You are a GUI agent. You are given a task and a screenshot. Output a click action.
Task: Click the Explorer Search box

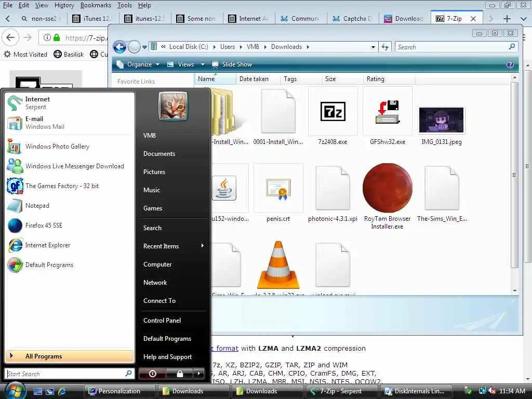click(x=456, y=47)
